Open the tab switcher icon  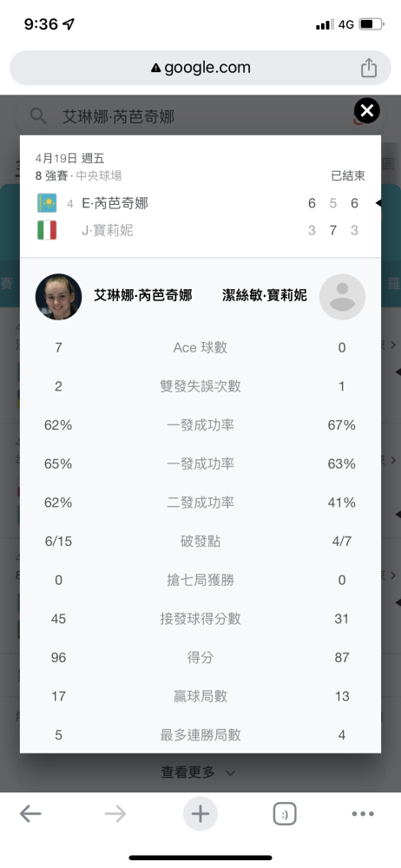pyautogui.click(x=285, y=814)
